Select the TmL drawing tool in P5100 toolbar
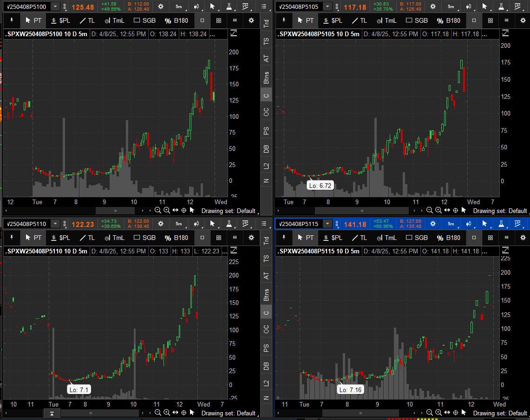The width and height of the screenshot is (530, 420). point(115,20)
